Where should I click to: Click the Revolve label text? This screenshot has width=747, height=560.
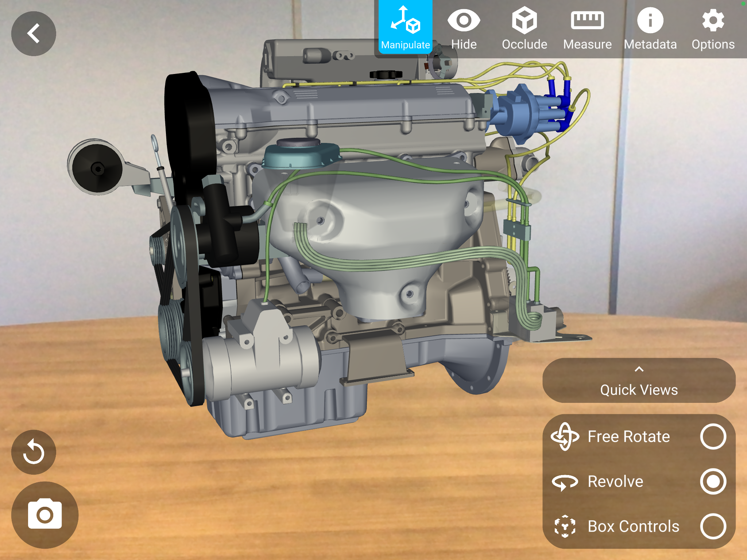(x=615, y=481)
